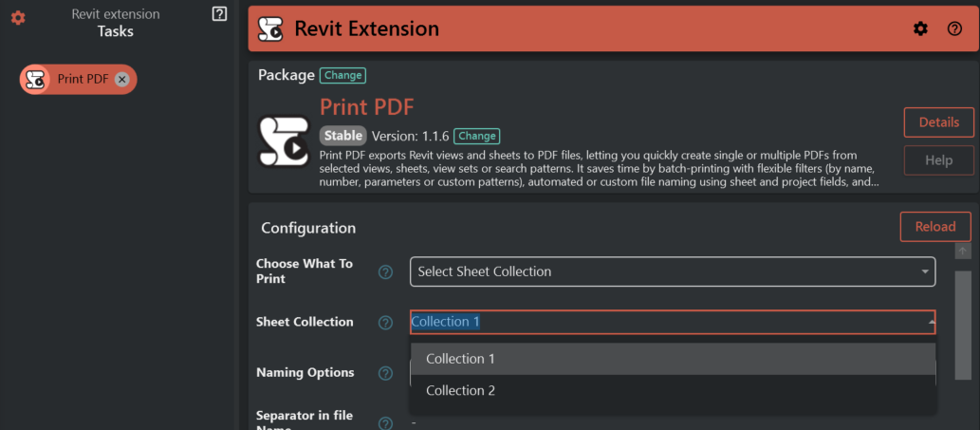Viewport: 980px width, 430px height.
Task: Click the Revit Extension header help icon
Action: click(954, 28)
